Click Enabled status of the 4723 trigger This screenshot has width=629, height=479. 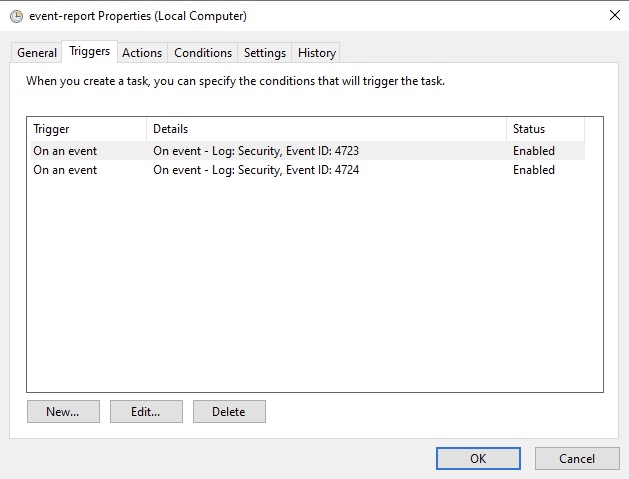pos(534,151)
